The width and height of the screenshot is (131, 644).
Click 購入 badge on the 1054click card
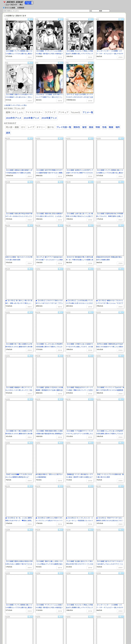coord(30,138)
